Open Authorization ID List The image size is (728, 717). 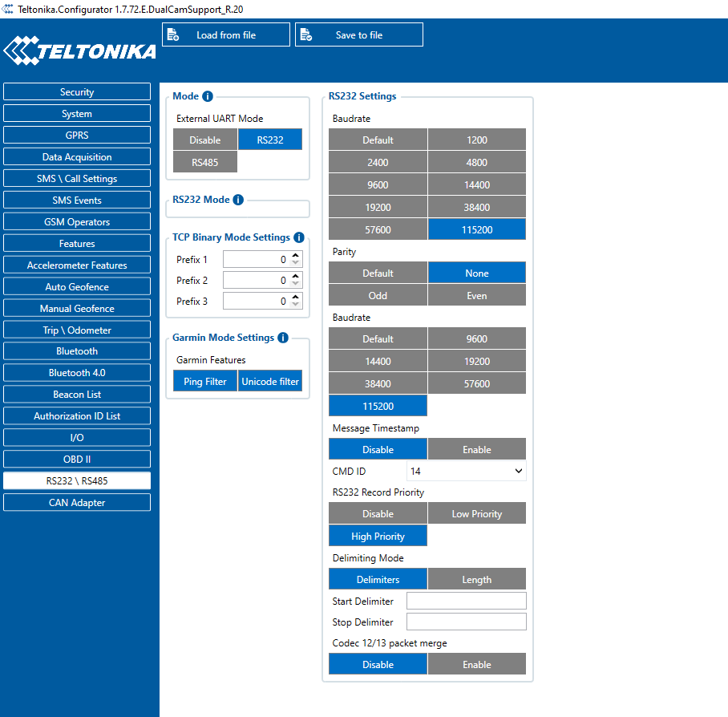(x=77, y=415)
